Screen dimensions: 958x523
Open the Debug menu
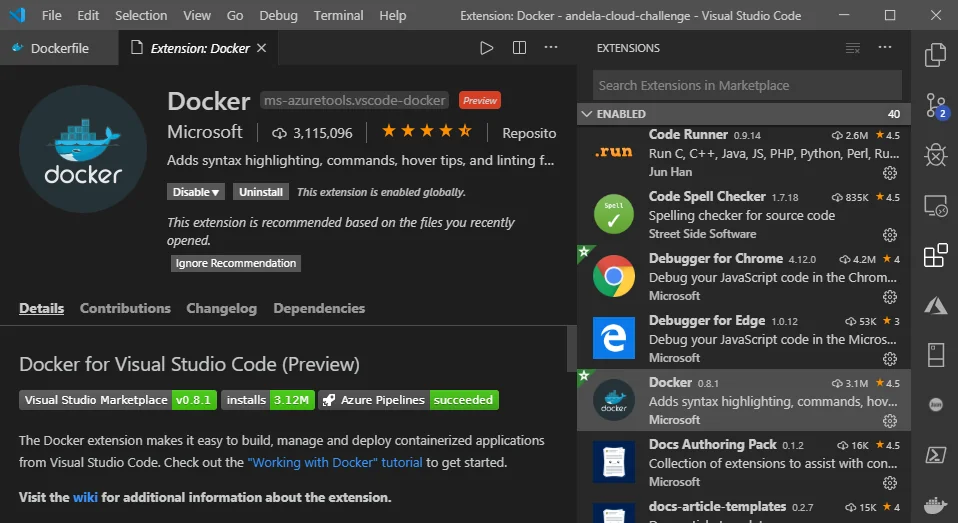(x=278, y=15)
